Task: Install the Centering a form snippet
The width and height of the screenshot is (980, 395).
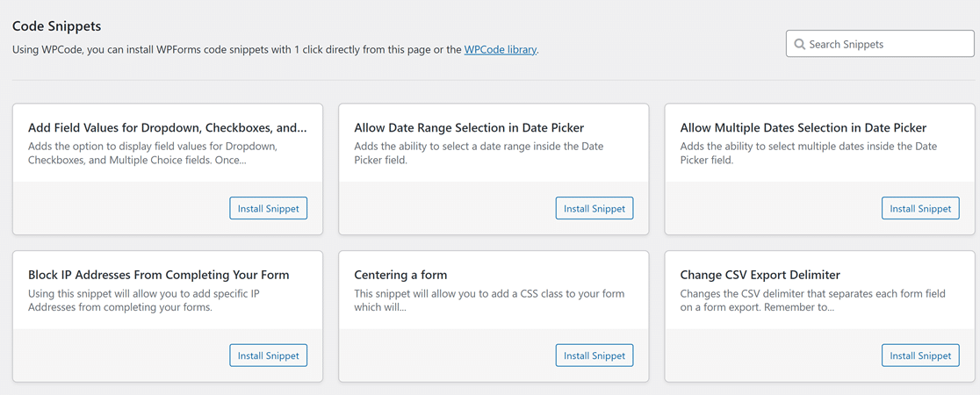Action: pyautogui.click(x=594, y=355)
